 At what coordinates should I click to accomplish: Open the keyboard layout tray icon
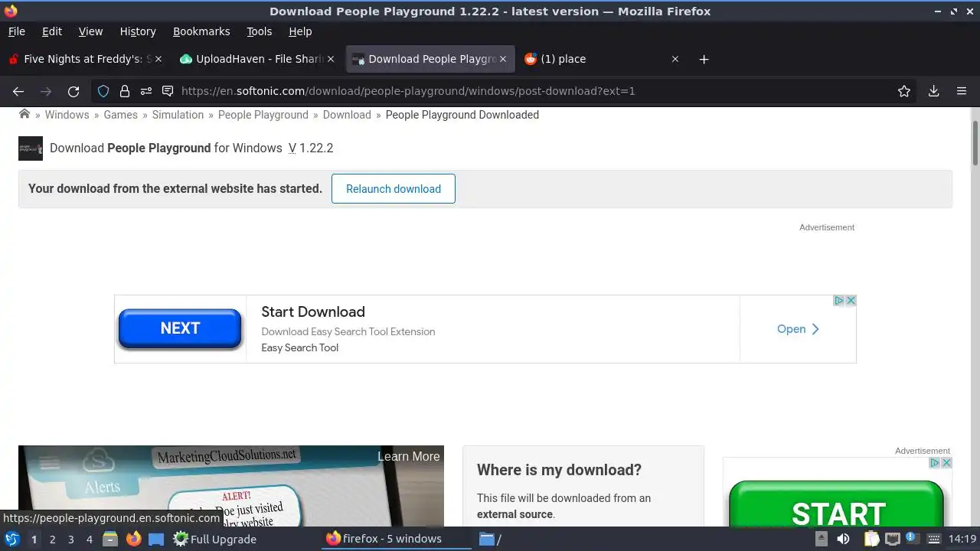point(934,539)
